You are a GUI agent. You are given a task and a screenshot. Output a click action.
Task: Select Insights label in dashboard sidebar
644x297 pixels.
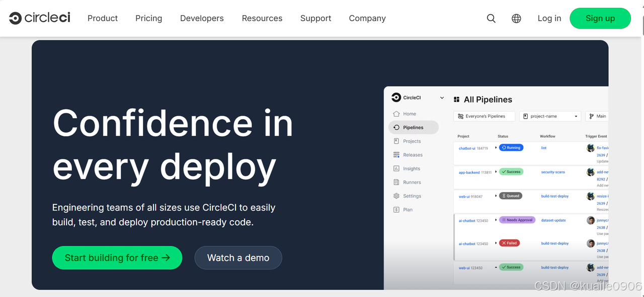click(412, 169)
